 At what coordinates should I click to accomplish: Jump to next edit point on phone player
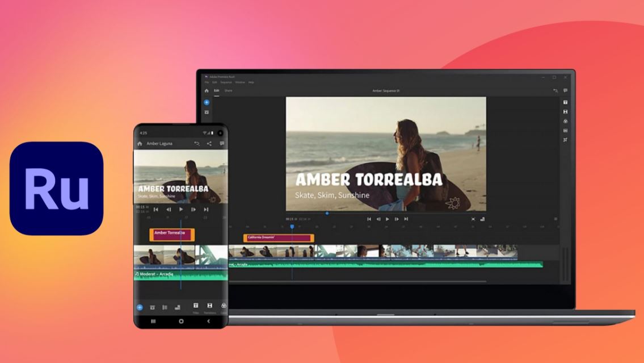point(206,209)
